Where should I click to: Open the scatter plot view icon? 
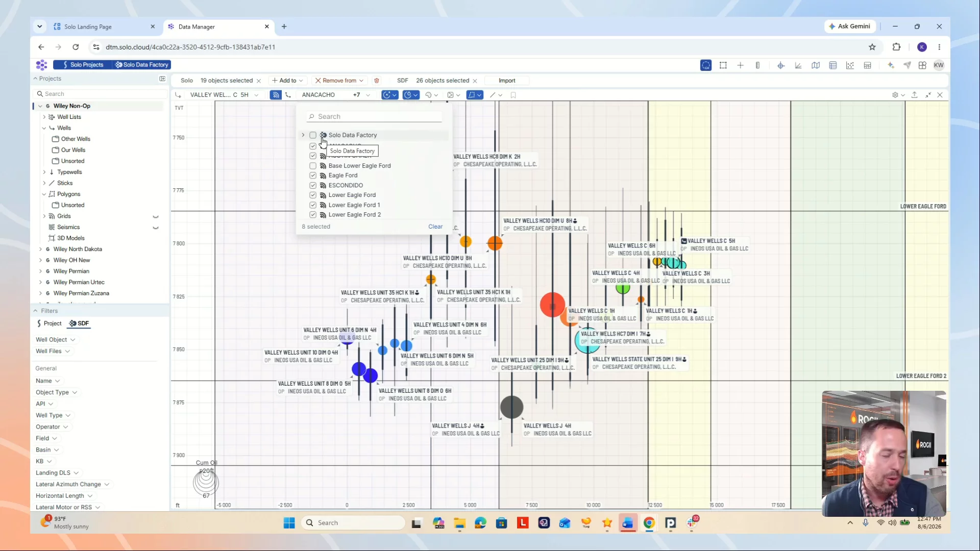click(850, 65)
